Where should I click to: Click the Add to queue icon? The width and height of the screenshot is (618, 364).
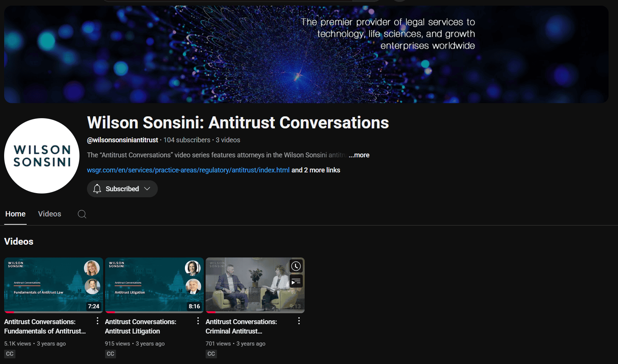[296, 282]
